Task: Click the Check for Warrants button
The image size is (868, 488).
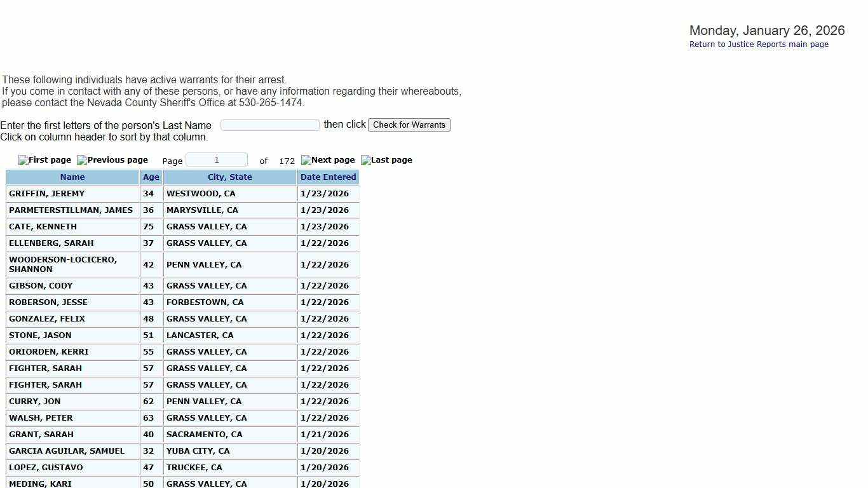Action: 409,125
